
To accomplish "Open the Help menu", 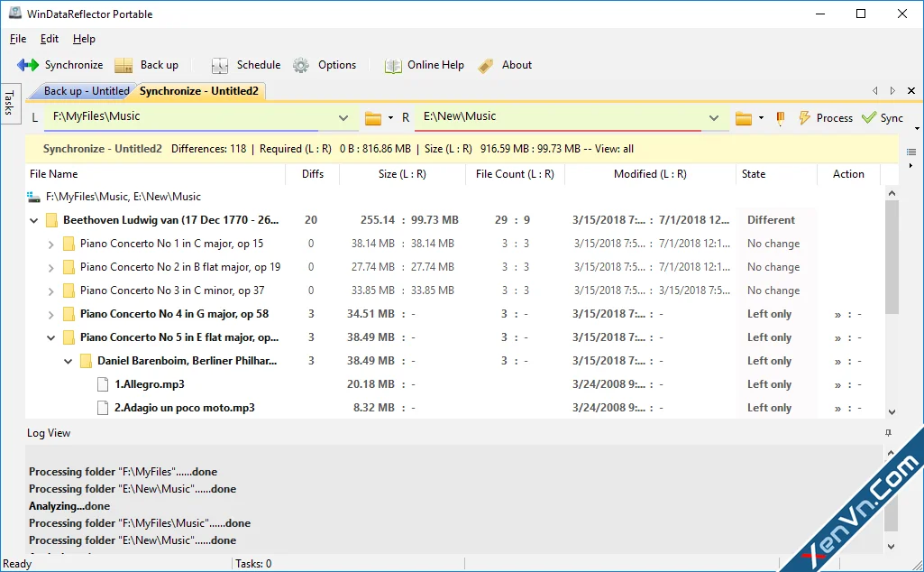I will 84,39.
